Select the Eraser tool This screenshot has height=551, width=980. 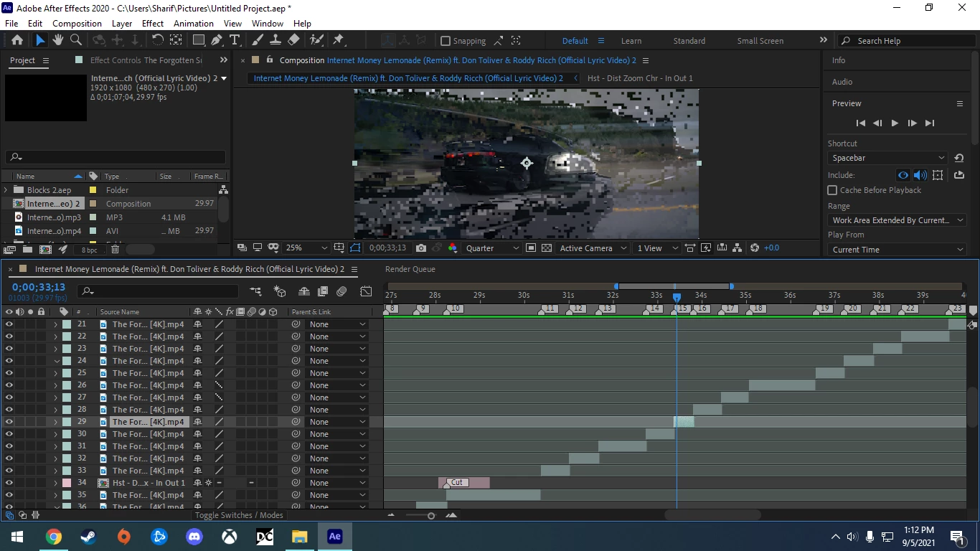pos(293,40)
